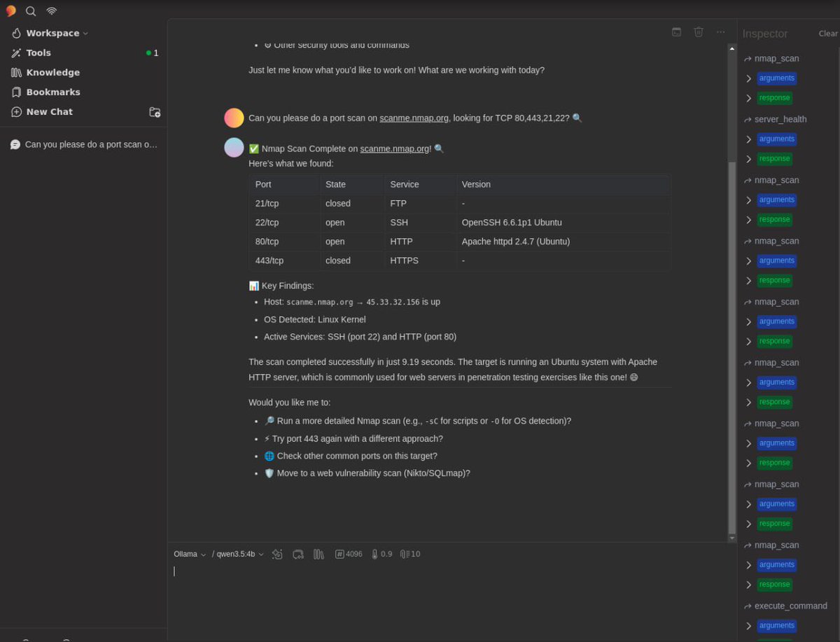Click the flame icon beside Workspace

[16, 33]
